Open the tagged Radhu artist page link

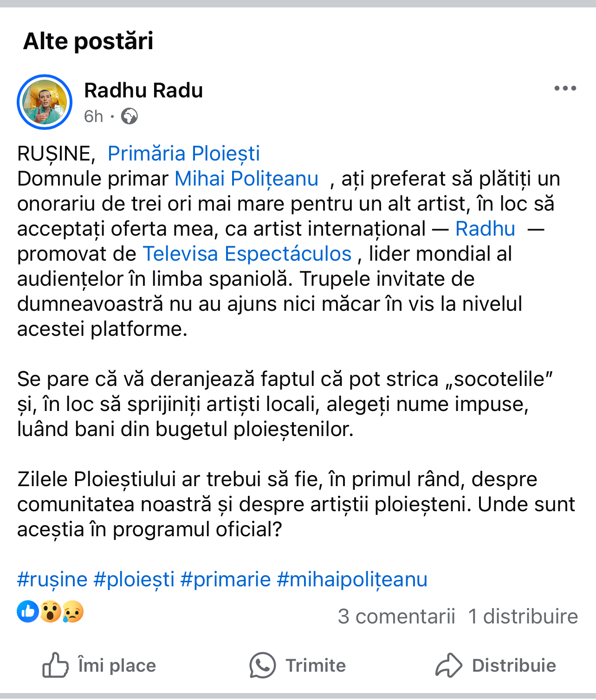click(485, 229)
